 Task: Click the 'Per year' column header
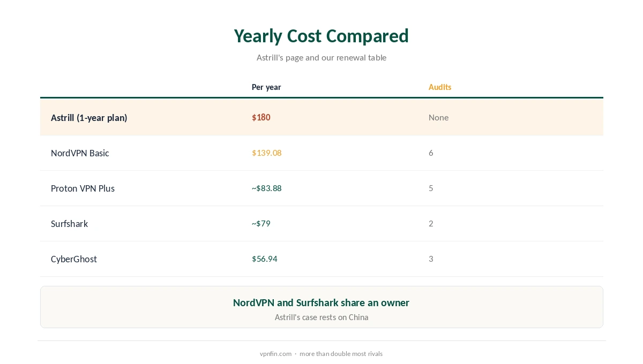coord(266,87)
